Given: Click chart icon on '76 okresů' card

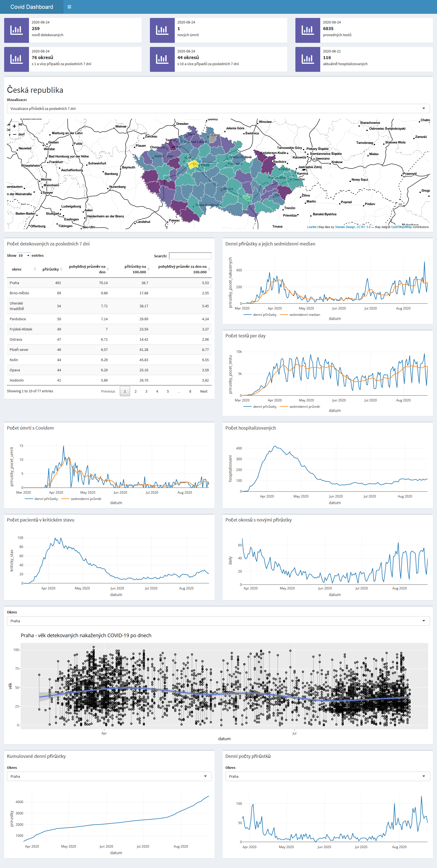Looking at the screenshot, I should [x=17, y=59].
